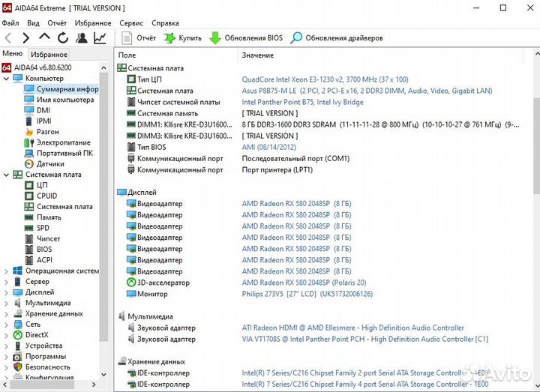Image resolution: width=540 pixels, height=392 pixels.
Task: Select the Портативный ПК item
Action: 59,153
